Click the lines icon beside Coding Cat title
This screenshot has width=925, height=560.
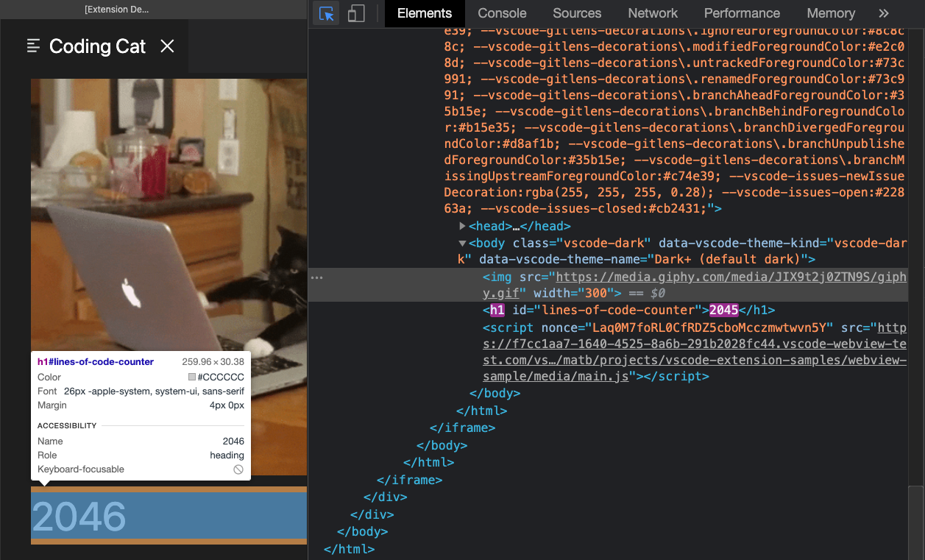[x=32, y=46]
